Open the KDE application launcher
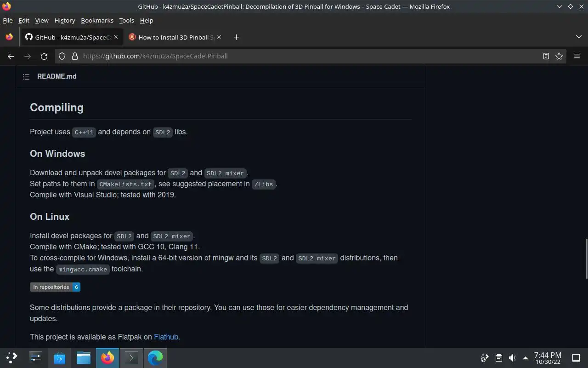The height and width of the screenshot is (368, 588). (11, 357)
